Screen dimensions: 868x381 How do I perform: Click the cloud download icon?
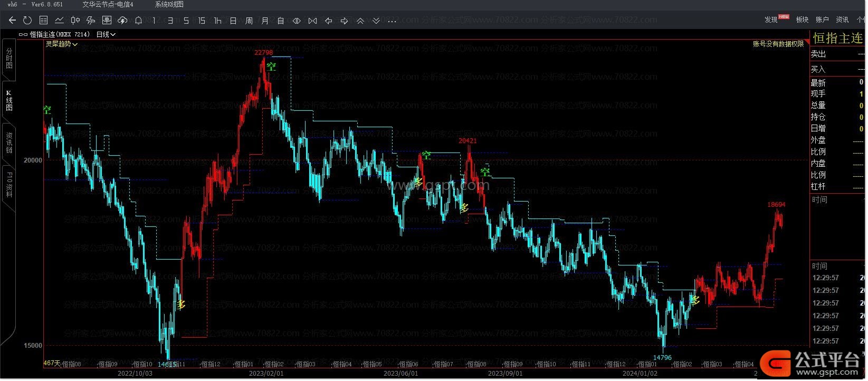point(122,21)
